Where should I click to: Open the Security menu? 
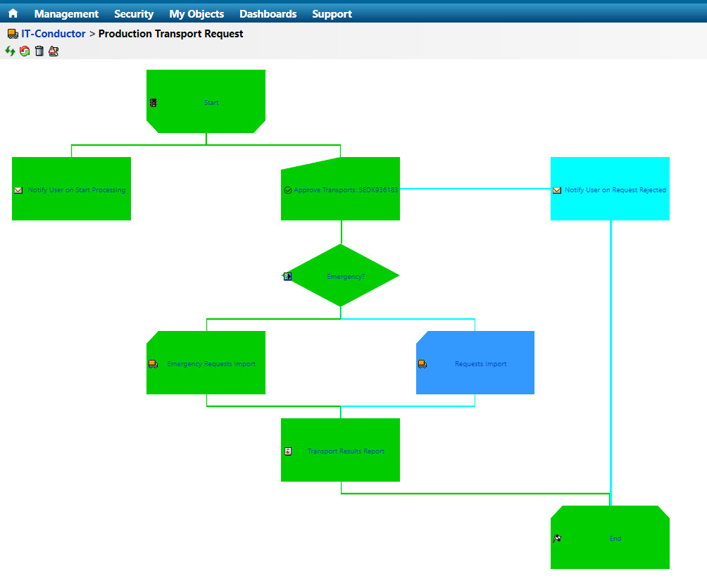click(134, 14)
